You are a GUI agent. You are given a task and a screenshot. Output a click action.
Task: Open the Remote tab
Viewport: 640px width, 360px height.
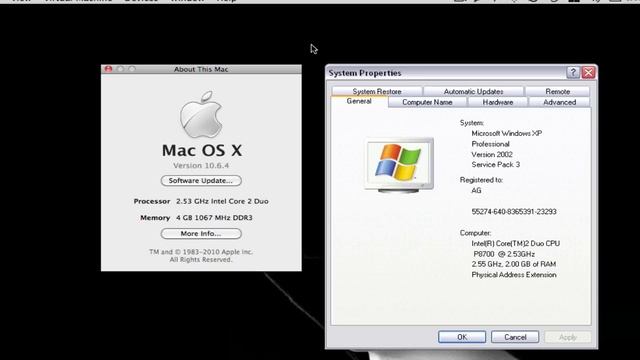pos(558,91)
